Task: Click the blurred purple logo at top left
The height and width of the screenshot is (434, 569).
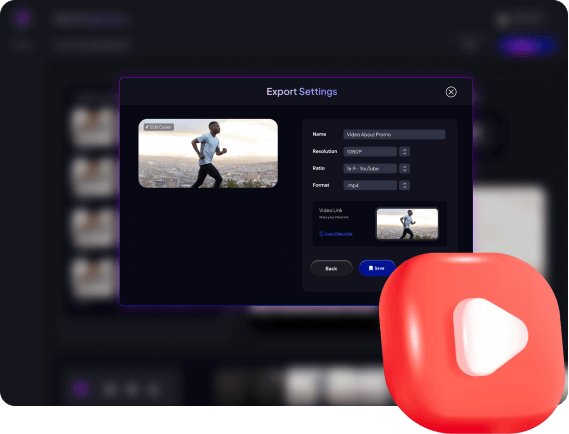Action: (x=22, y=18)
